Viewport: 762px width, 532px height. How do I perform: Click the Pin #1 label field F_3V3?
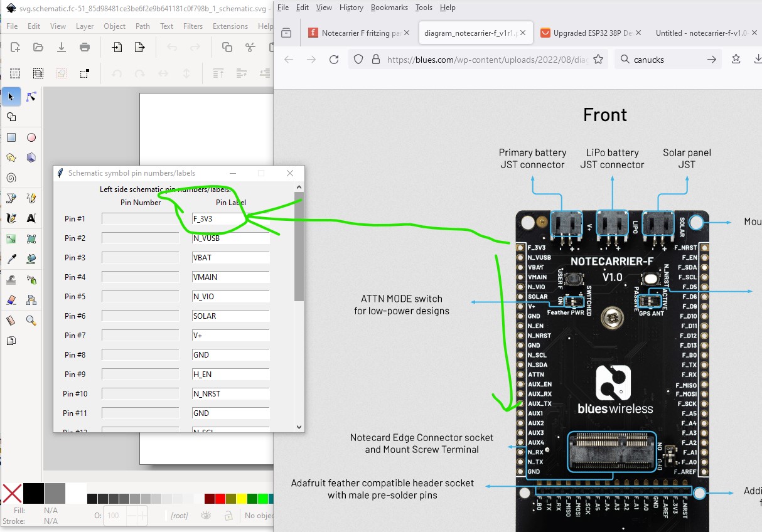point(231,219)
